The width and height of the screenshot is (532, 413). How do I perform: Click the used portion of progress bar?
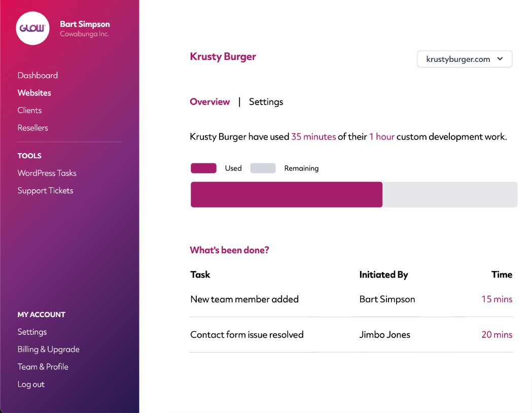click(x=287, y=194)
